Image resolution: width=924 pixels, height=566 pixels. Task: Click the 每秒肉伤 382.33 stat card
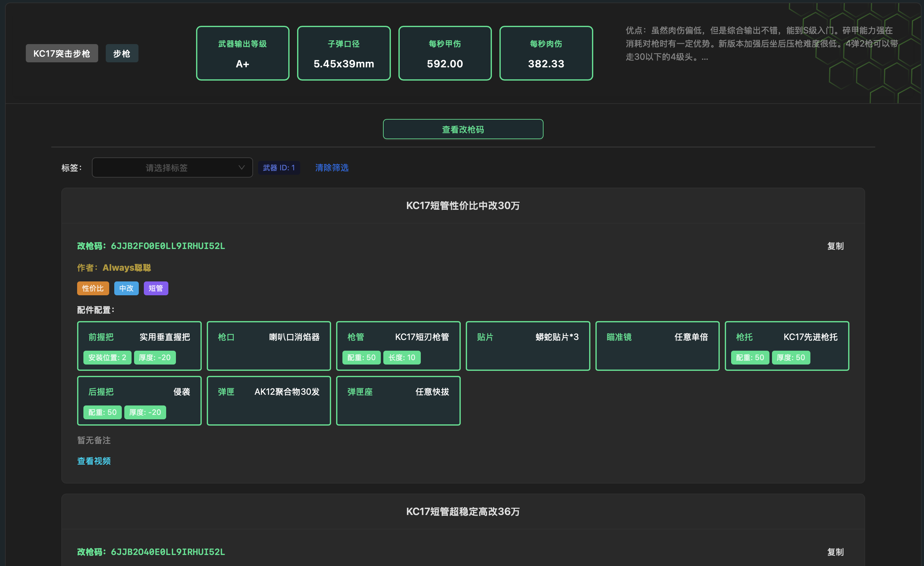pyautogui.click(x=546, y=53)
